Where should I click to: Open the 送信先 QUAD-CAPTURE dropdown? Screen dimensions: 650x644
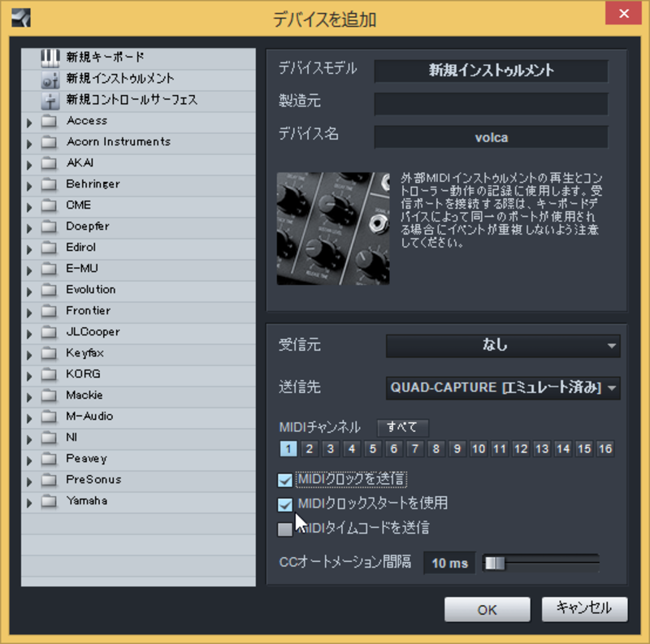(x=503, y=388)
